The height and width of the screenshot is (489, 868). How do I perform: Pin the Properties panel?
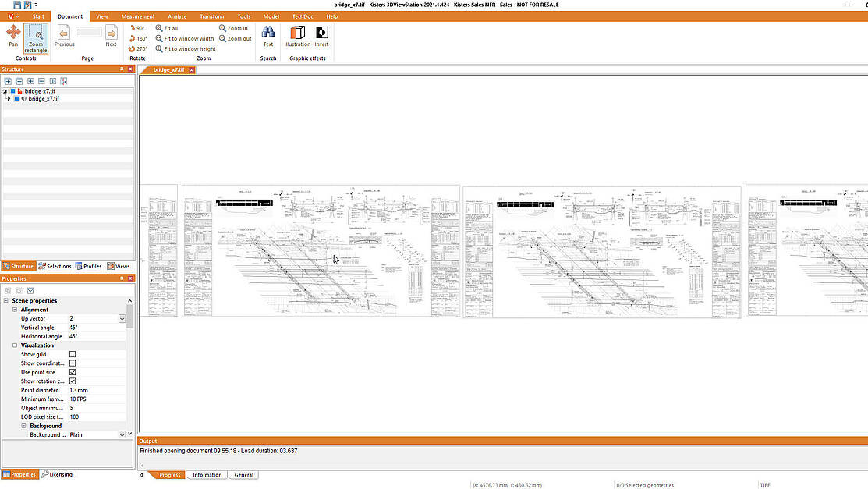tap(122, 278)
